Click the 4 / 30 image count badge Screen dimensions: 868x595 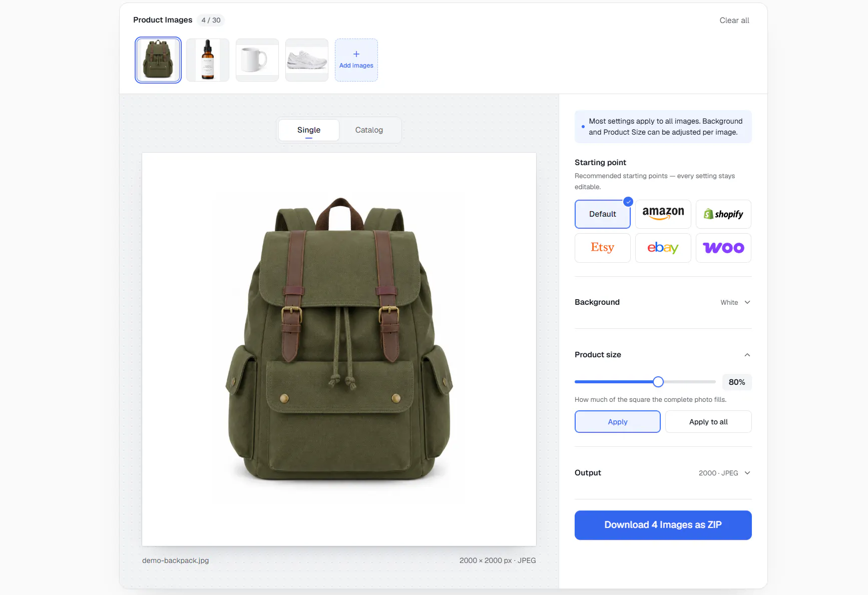point(211,21)
